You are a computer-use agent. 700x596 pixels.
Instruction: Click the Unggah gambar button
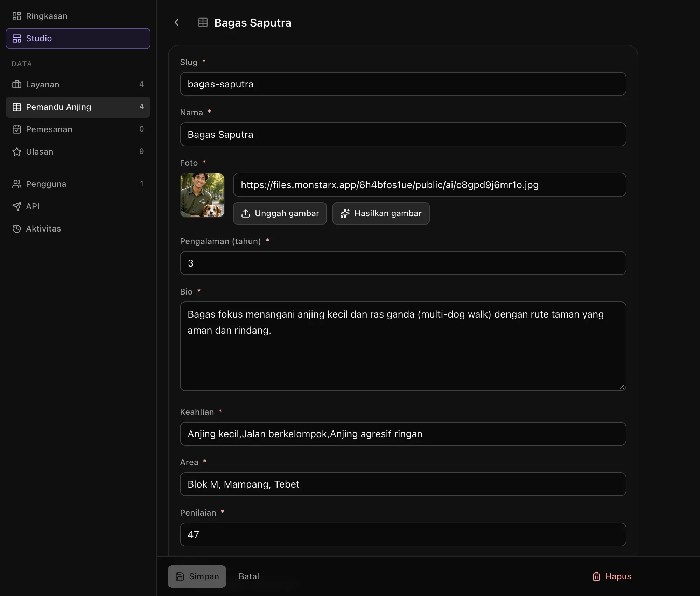pyautogui.click(x=280, y=213)
